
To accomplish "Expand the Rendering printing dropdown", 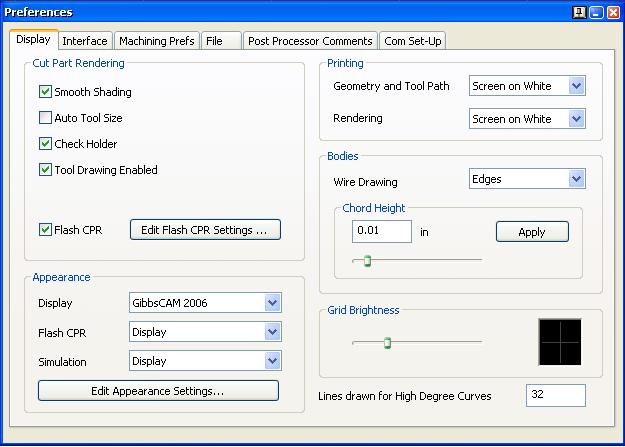I will (x=527, y=118).
